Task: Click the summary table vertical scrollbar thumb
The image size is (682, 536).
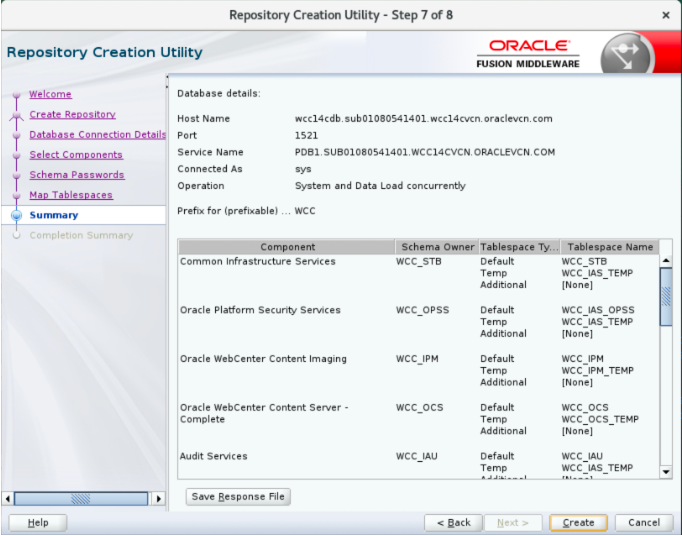Action: click(665, 297)
